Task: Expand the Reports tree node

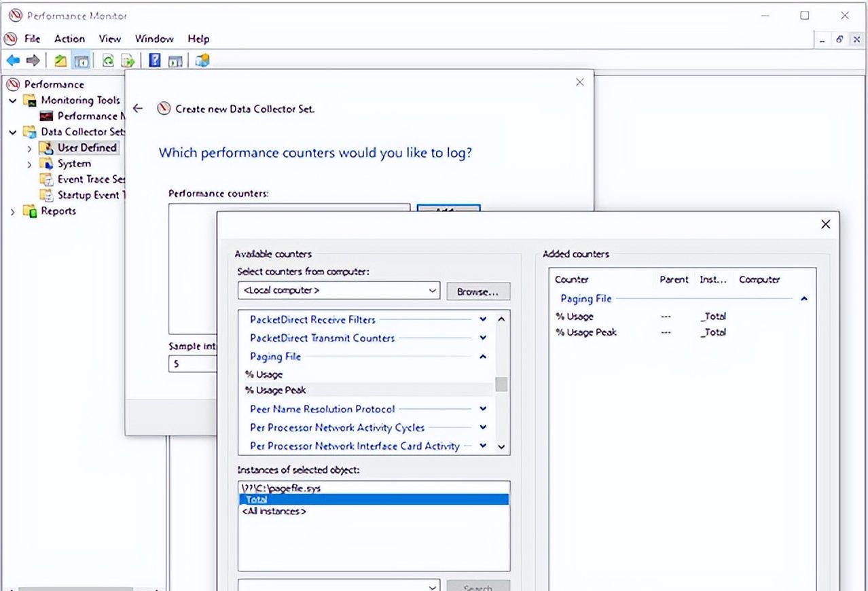Action: 12,212
